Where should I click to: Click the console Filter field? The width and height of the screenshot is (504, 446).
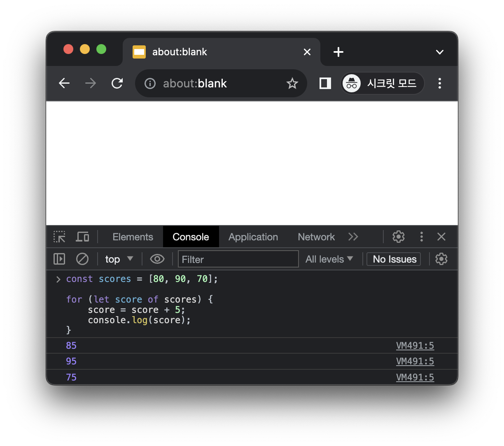238,259
